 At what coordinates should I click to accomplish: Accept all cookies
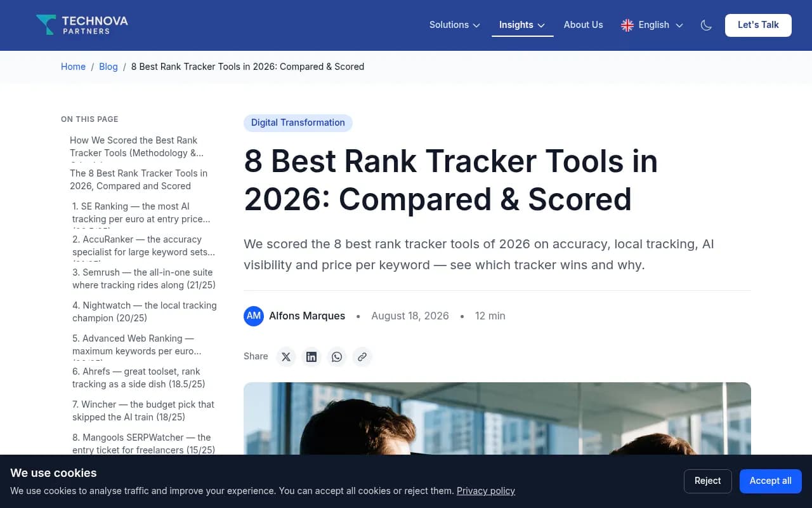coord(770,481)
